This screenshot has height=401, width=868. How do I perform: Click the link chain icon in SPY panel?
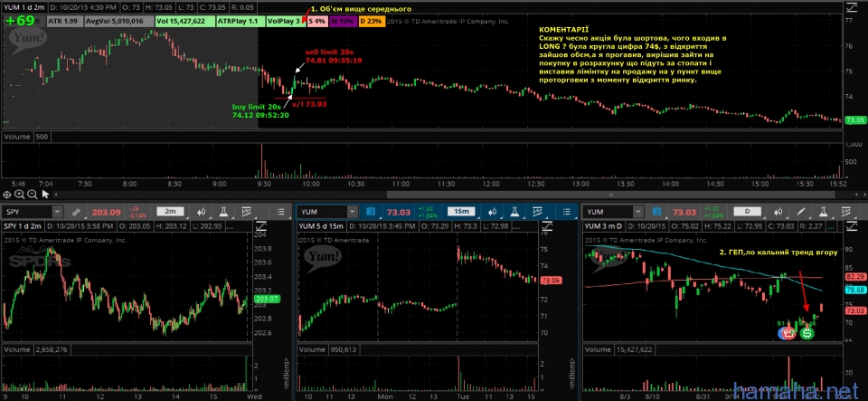(x=77, y=212)
